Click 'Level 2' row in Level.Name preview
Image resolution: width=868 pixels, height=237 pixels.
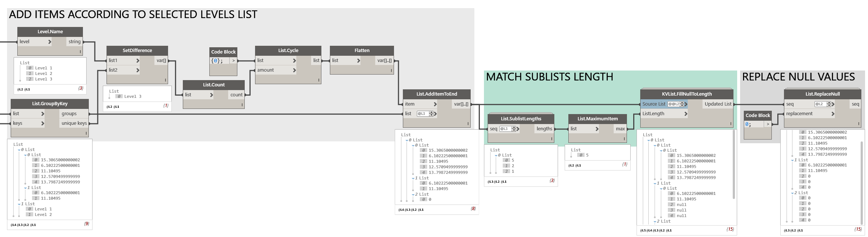click(43, 73)
